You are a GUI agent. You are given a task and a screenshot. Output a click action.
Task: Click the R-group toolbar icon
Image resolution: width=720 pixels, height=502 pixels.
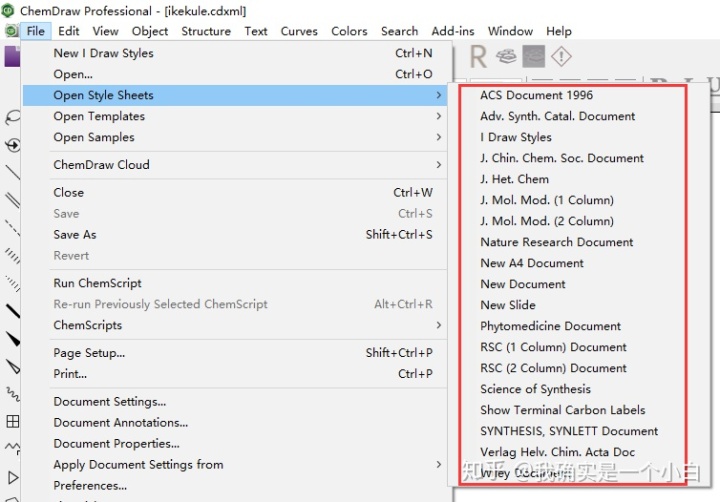[x=478, y=56]
